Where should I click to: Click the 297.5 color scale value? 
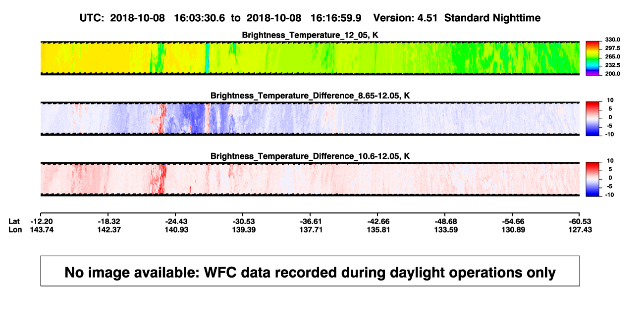[612, 48]
